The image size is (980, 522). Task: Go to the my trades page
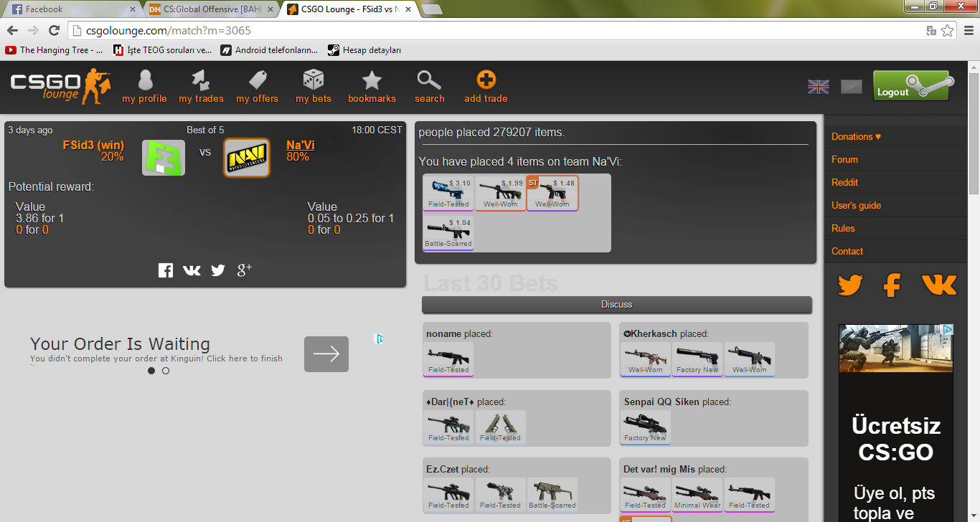[201, 87]
